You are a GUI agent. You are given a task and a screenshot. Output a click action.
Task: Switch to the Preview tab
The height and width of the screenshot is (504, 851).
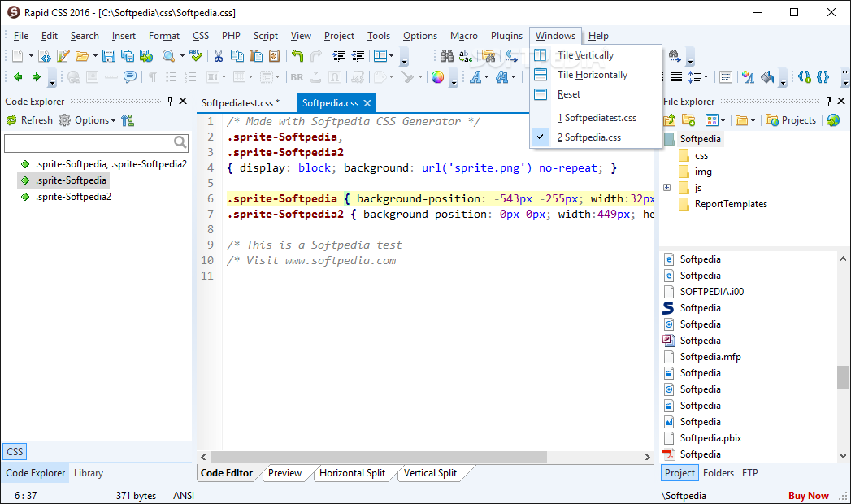coord(284,473)
